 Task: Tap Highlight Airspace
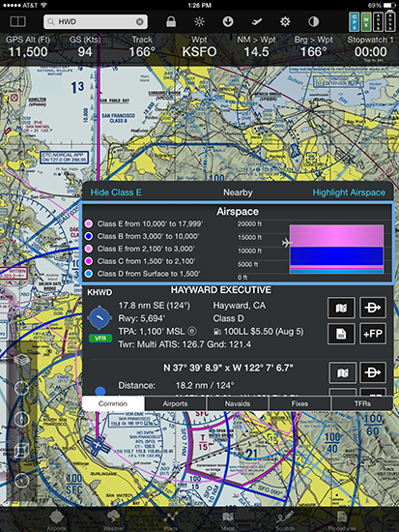[x=349, y=192]
